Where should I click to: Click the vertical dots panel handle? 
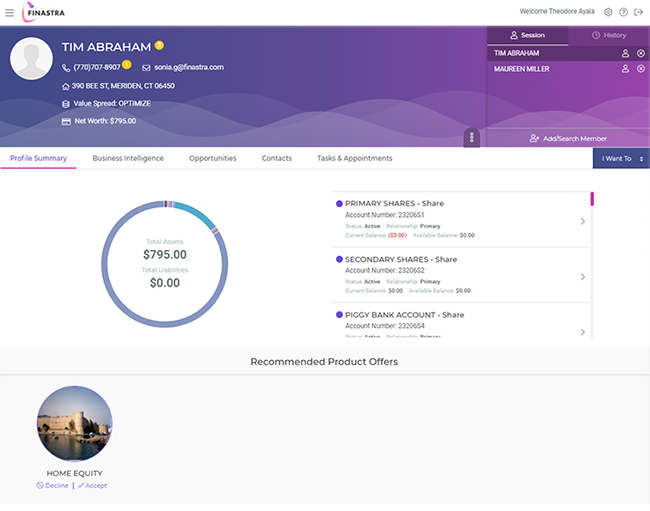coord(471,137)
